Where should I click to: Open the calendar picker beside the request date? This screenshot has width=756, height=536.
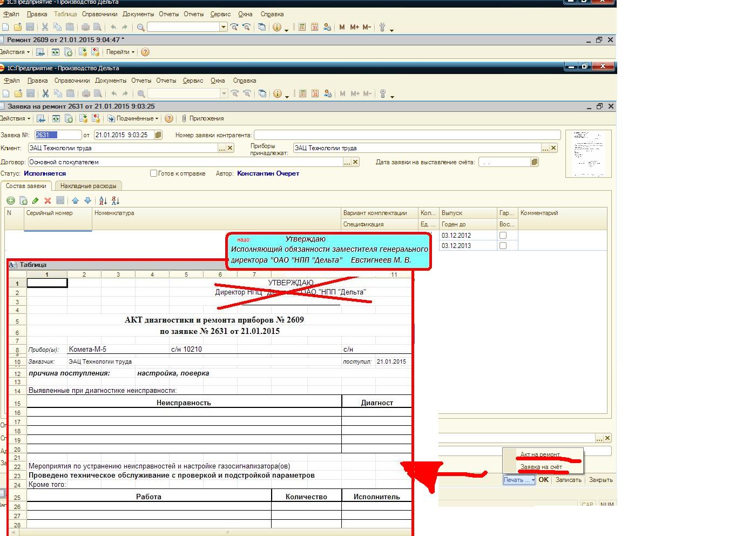(x=158, y=135)
